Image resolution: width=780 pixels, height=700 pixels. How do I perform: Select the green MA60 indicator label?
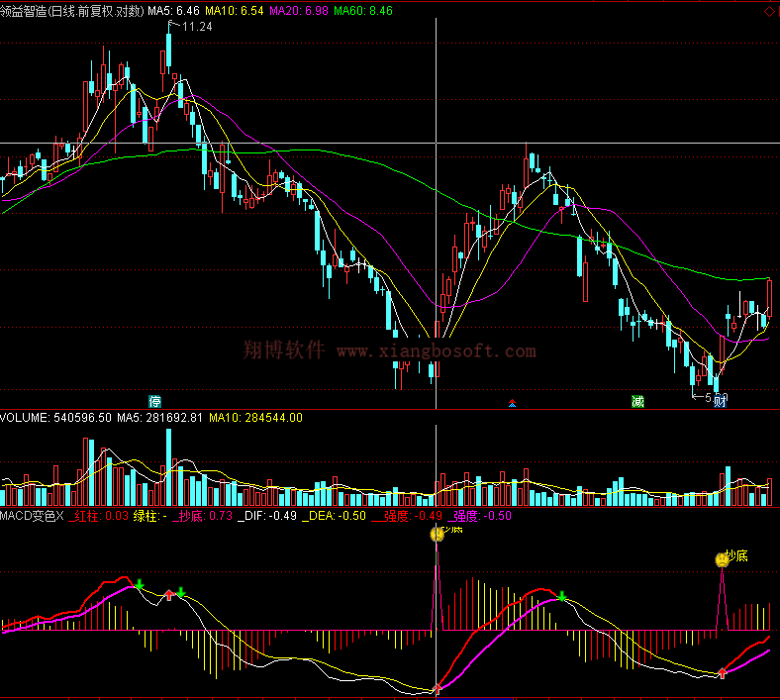click(x=362, y=11)
